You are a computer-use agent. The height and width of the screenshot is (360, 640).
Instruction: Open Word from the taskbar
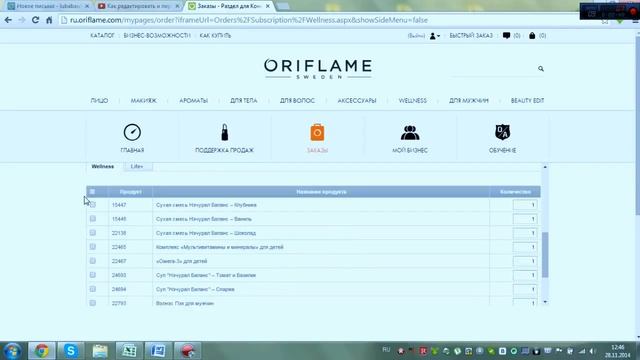pos(158,351)
